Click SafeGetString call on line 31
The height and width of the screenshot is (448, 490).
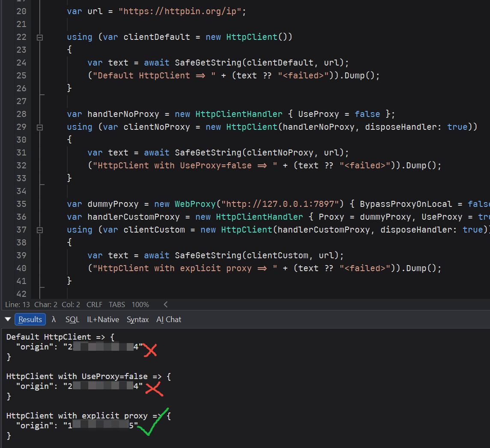208,153
